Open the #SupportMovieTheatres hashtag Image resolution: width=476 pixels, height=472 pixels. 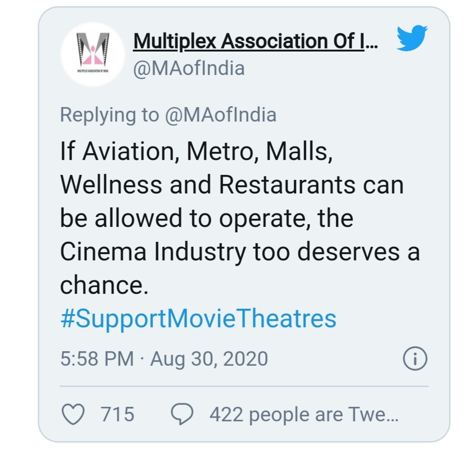click(x=199, y=318)
